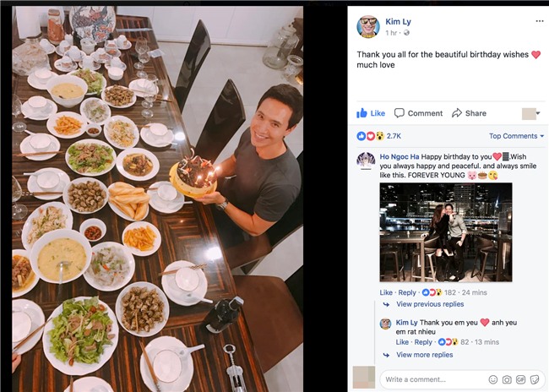Screen dimensions: 549x392
Task: Reply to Ho Ngoc Ha's comment
Action: coord(407,292)
